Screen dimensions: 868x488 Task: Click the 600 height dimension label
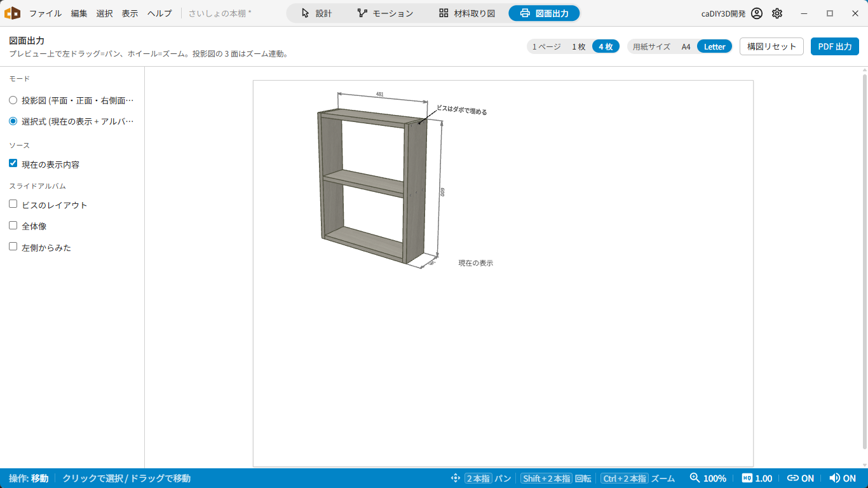click(443, 191)
